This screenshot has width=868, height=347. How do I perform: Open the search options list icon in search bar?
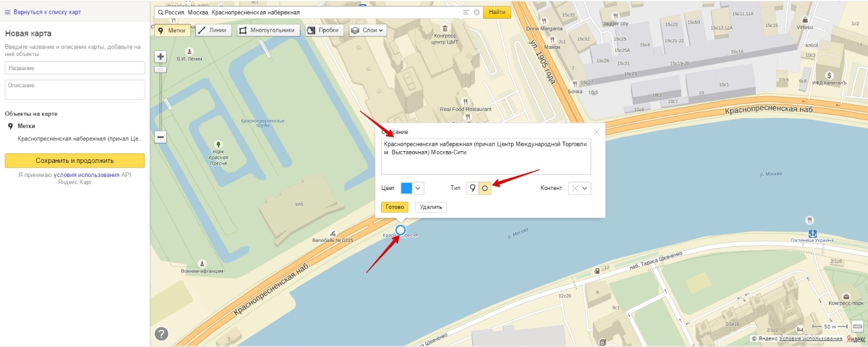(x=466, y=12)
